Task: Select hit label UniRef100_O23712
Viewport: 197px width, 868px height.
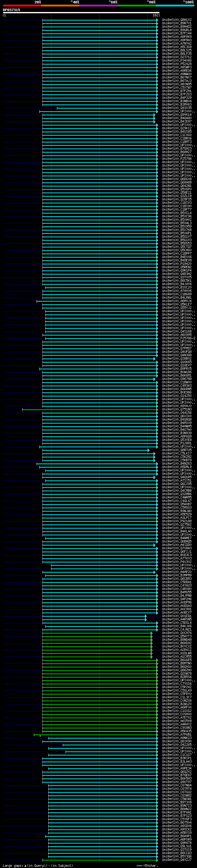Action: [176, 57]
